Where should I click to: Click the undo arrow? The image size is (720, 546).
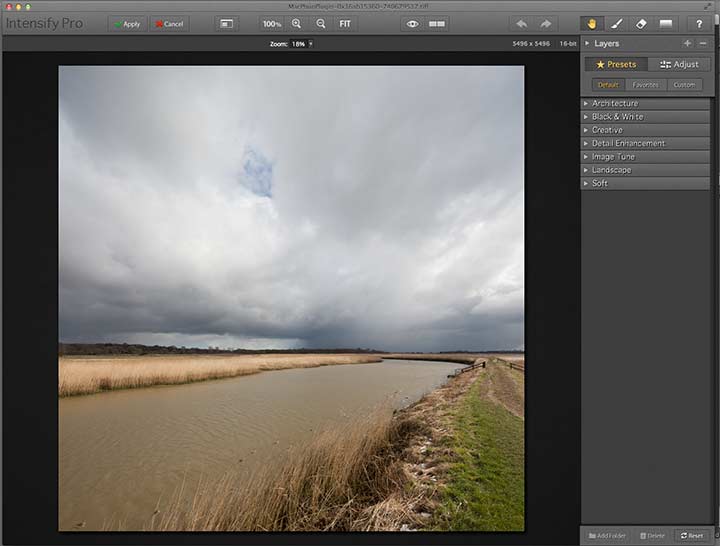tap(521, 24)
